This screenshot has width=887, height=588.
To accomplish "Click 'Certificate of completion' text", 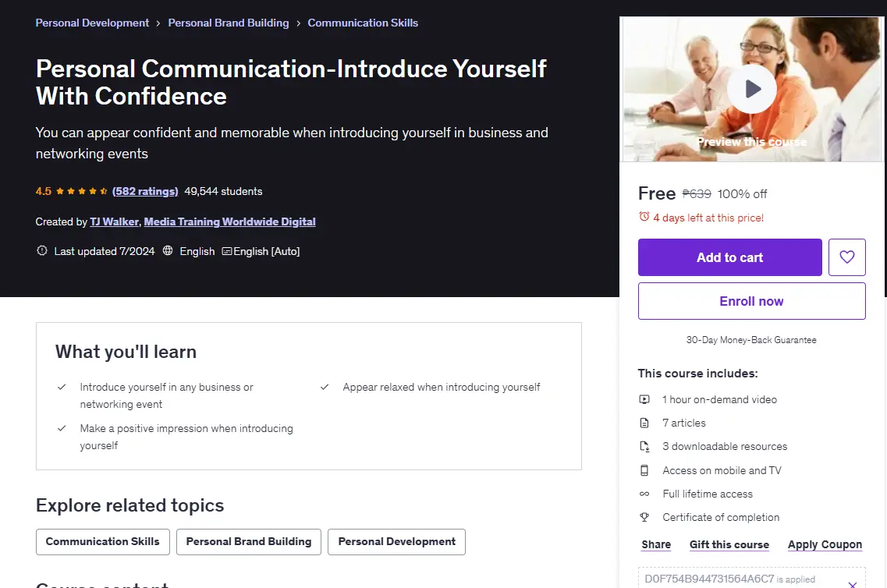I will 721,517.
